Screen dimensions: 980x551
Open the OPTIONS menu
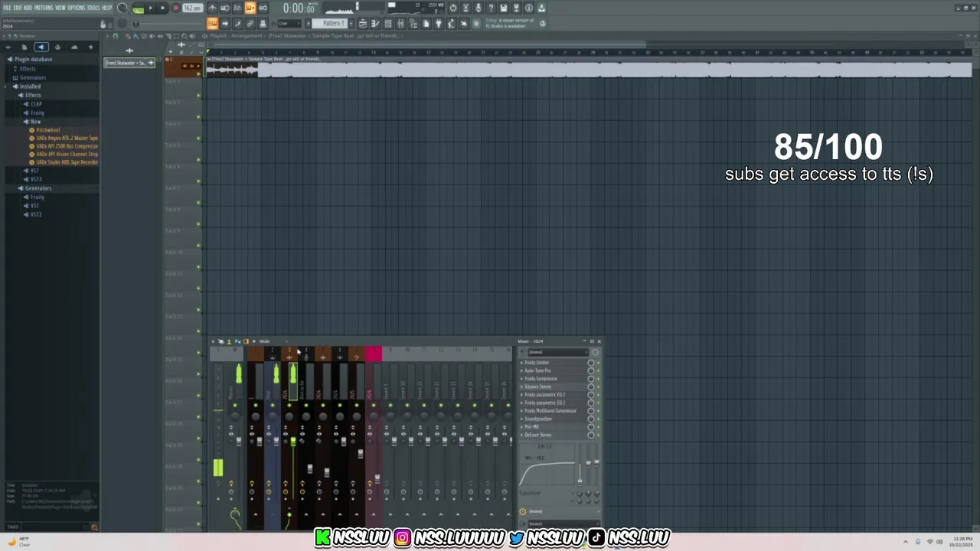point(77,8)
